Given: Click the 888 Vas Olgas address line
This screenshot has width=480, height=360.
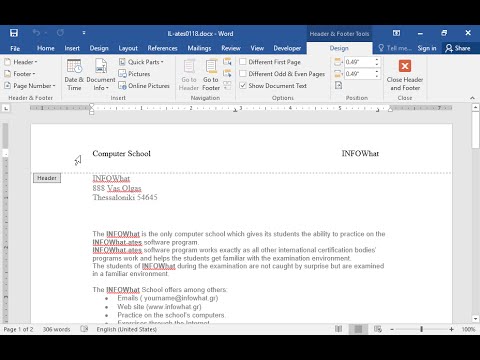Looking at the screenshot, I should click(x=117, y=188).
